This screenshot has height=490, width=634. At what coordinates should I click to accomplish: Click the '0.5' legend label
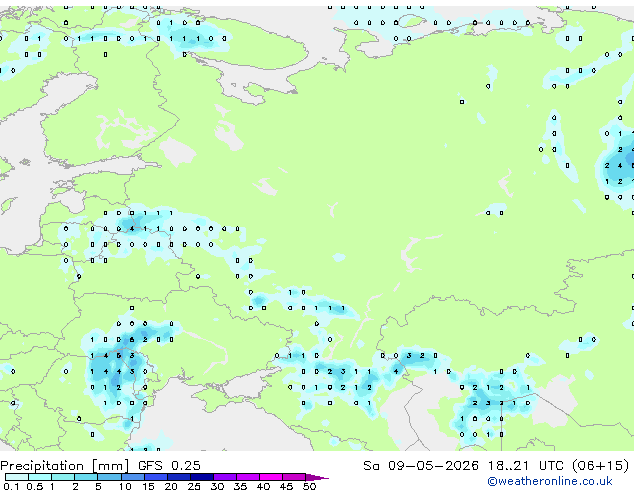click(x=35, y=486)
